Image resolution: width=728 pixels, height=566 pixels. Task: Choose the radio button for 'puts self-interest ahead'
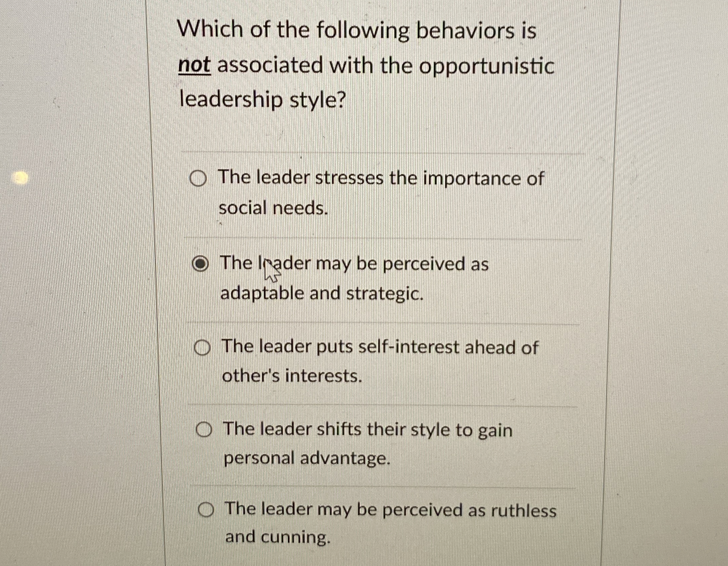pyautogui.click(x=203, y=348)
